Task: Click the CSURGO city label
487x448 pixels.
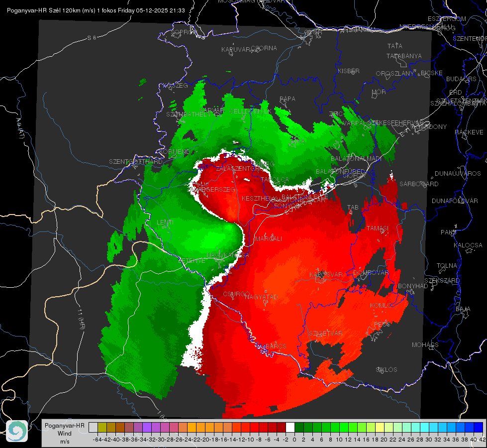Action: pyautogui.click(x=236, y=294)
